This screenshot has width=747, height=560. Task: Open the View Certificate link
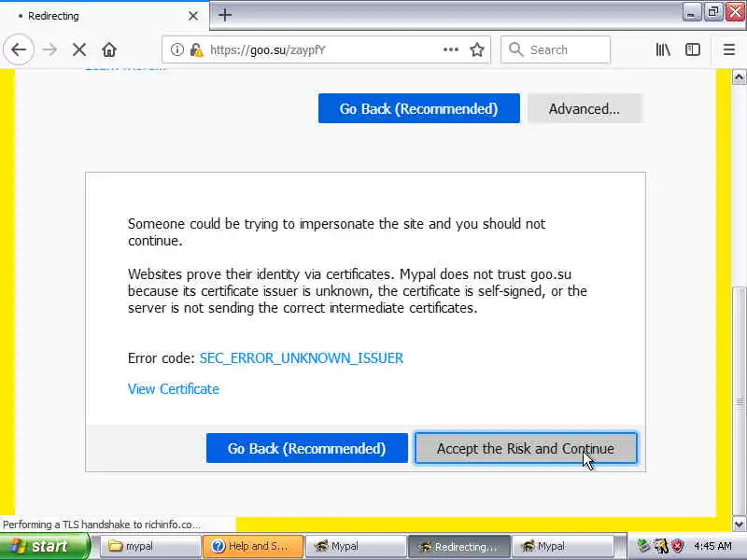tap(174, 389)
